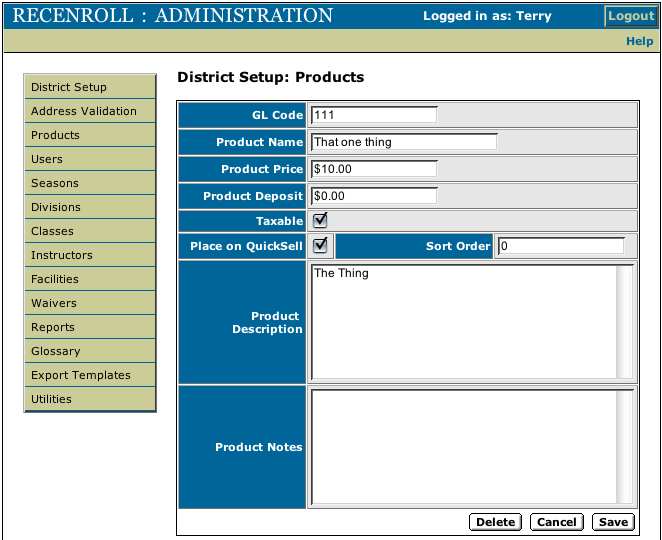Select Products from the sidebar menu
The width and height of the screenshot is (662, 540).
(x=90, y=135)
